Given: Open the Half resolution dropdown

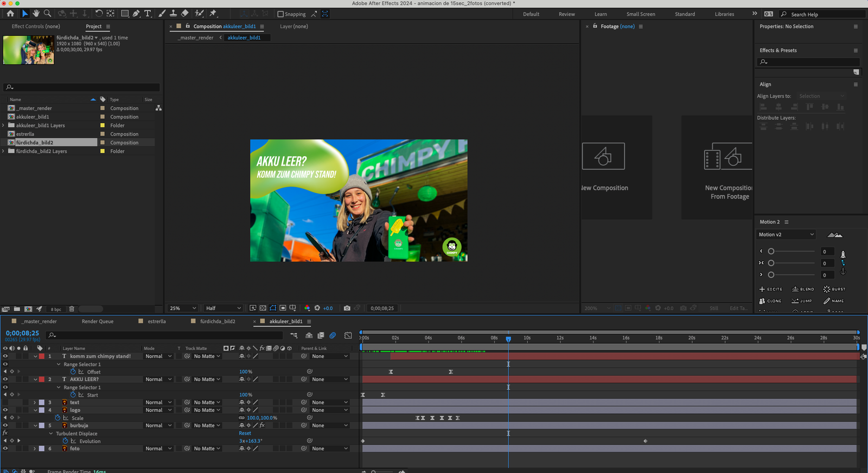Looking at the screenshot, I should [223, 308].
